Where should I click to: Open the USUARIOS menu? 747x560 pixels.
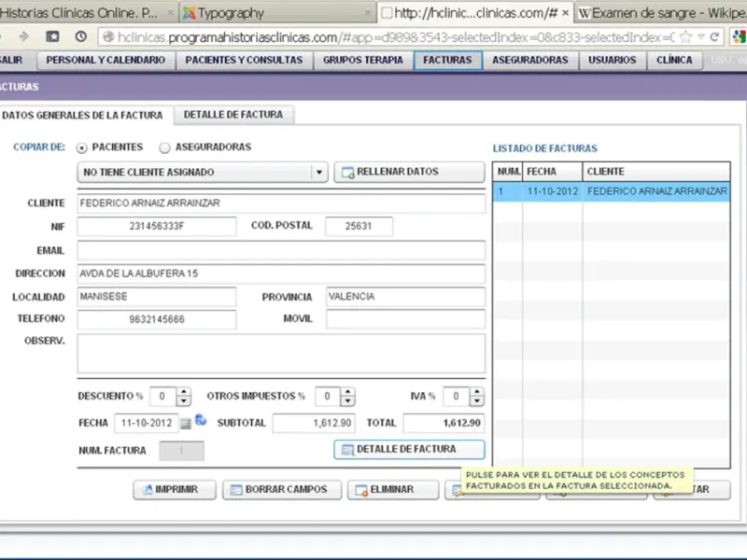click(613, 60)
